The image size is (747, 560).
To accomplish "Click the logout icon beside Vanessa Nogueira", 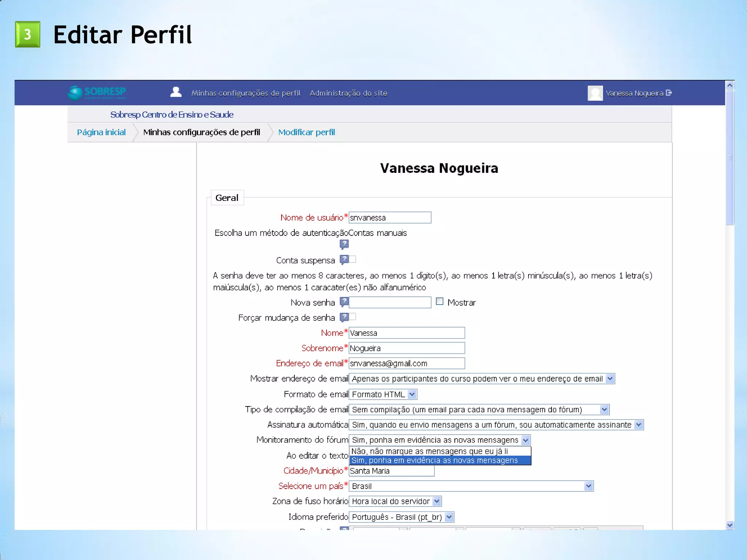I will [669, 93].
